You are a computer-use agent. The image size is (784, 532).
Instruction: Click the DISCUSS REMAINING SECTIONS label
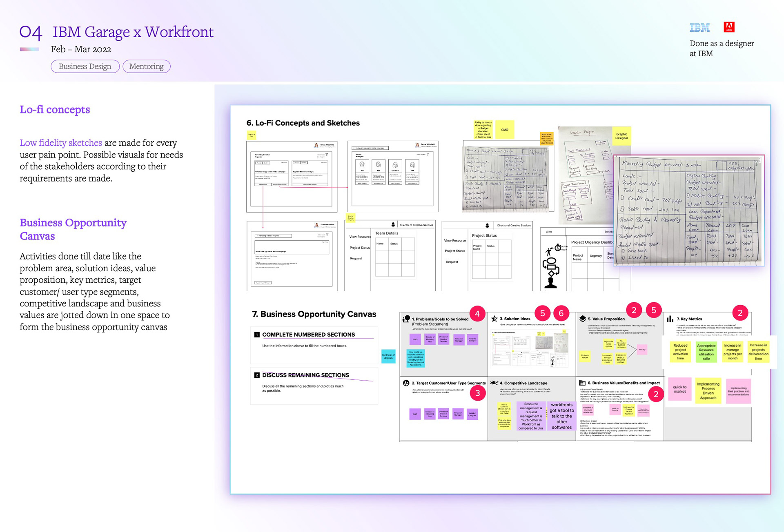click(x=305, y=375)
